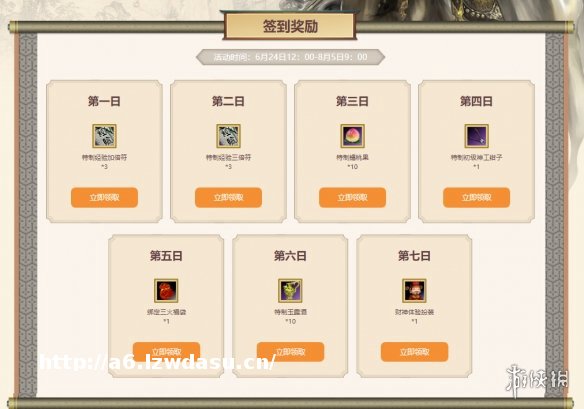584x409 pixels.
Task: Click 立即领取 under 第五日
Action: coord(166,352)
